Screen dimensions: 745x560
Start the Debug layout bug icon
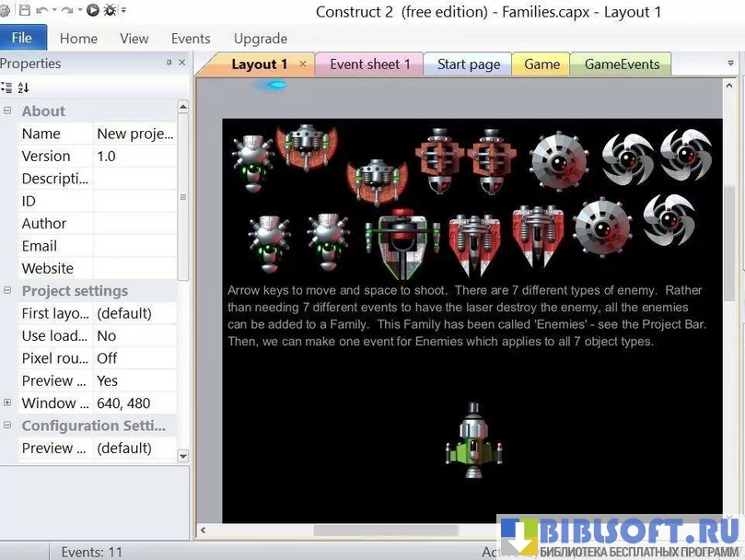pyautogui.click(x=111, y=11)
